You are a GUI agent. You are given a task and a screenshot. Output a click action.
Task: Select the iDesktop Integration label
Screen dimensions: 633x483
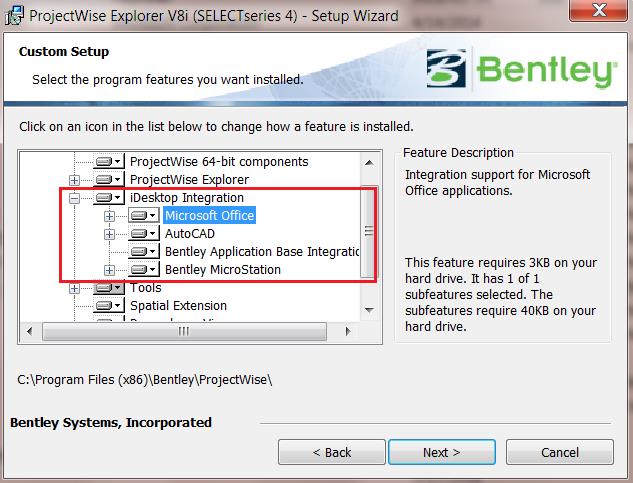(187, 197)
